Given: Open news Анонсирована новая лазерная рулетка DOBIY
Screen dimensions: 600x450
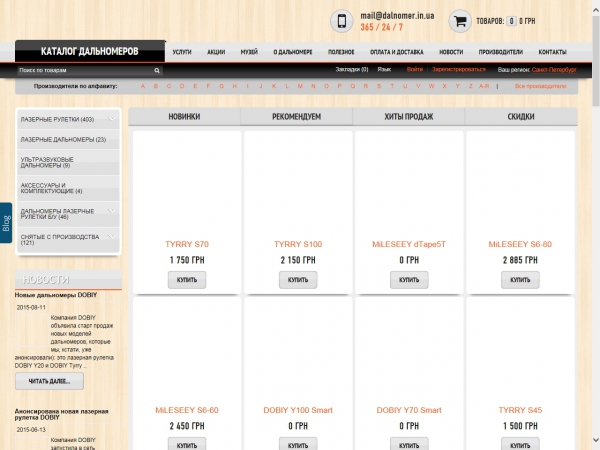Looking at the screenshot, I should coord(62,414).
